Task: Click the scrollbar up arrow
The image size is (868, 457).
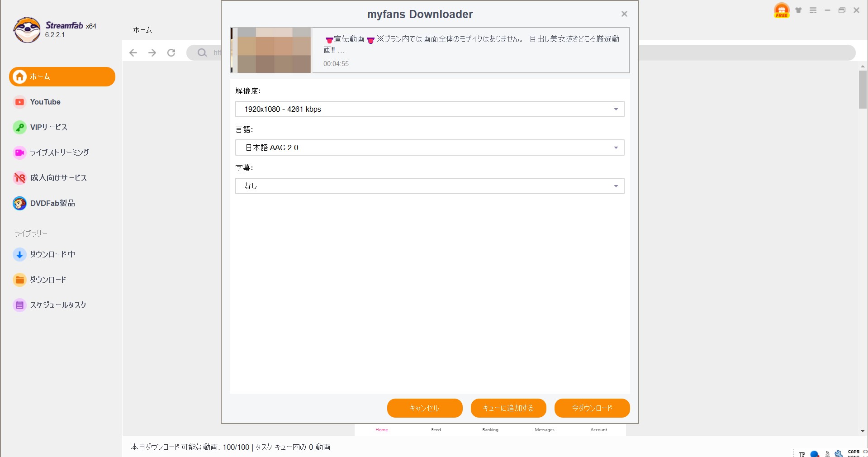Action: point(863,67)
